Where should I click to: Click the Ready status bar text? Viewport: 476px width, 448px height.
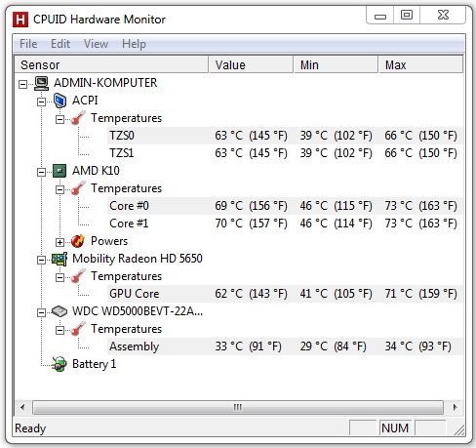[x=30, y=428]
